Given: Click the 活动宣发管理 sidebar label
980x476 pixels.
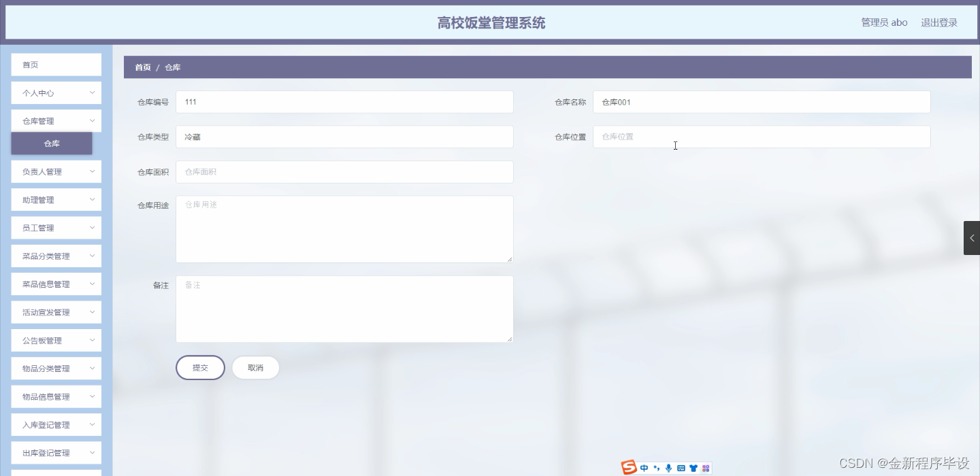Looking at the screenshot, I should [46, 312].
